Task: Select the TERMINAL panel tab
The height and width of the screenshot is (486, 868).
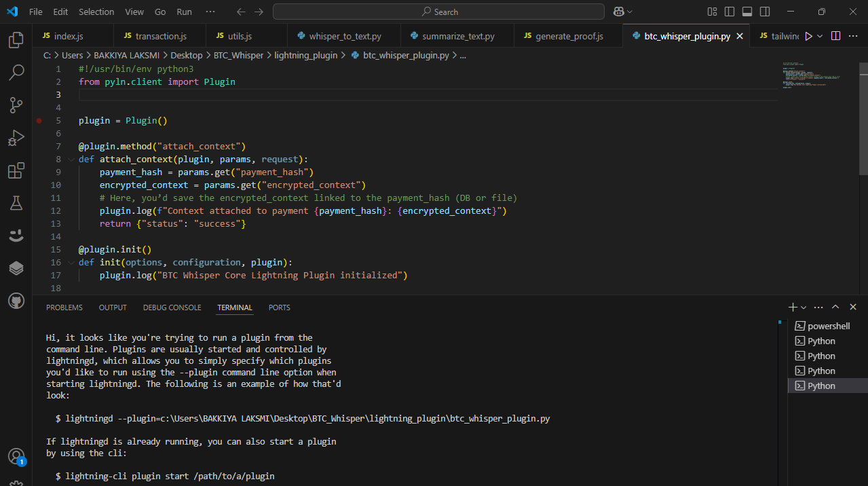Action: [x=235, y=307]
